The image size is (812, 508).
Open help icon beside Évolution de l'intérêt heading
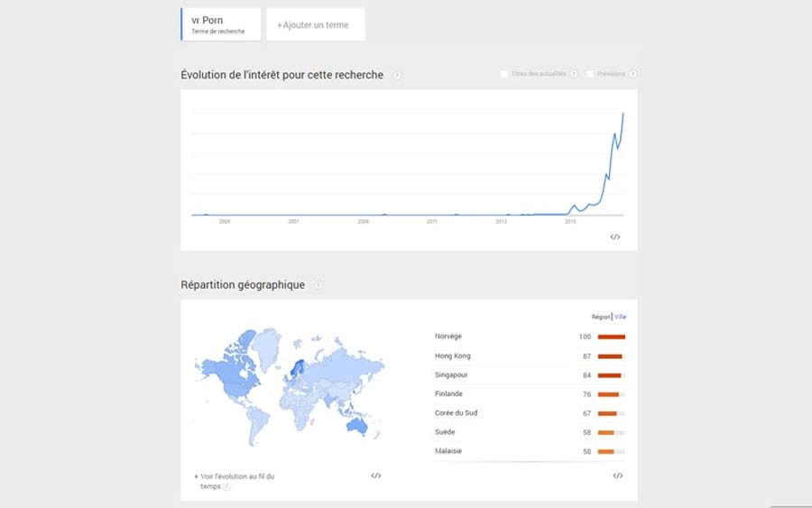click(397, 75)
